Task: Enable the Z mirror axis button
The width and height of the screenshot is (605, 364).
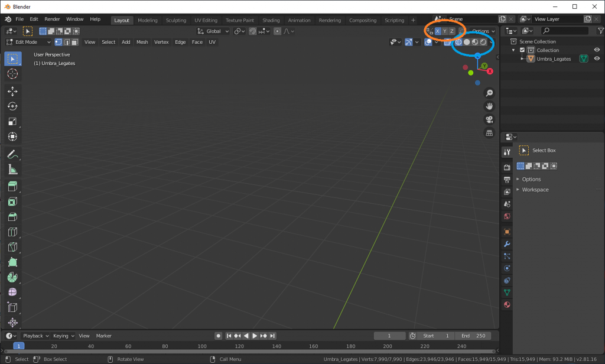Action: [451, 31]
